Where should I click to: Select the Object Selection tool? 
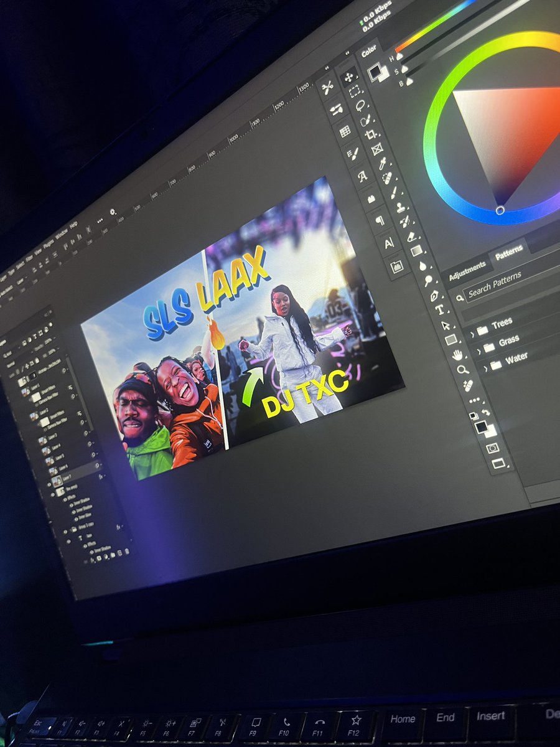coord(365,121)
